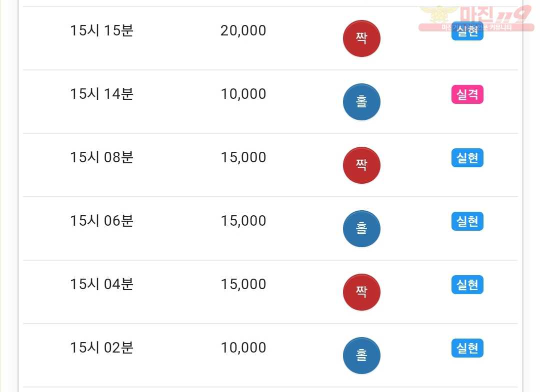540x392 pixels.
Task: Click the 실현 badge in 15시 06분 row
Action: click(467, 221)
